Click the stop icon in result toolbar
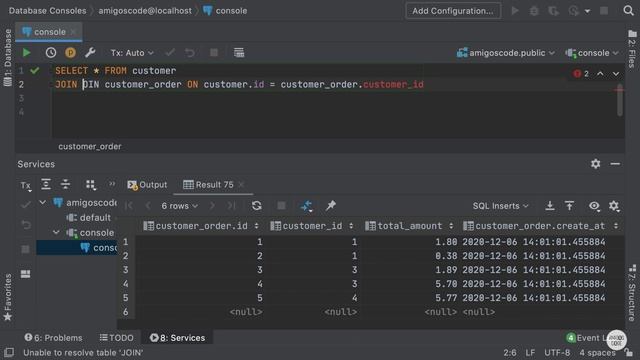Screen dimensions: 640x360 point(281,206)
